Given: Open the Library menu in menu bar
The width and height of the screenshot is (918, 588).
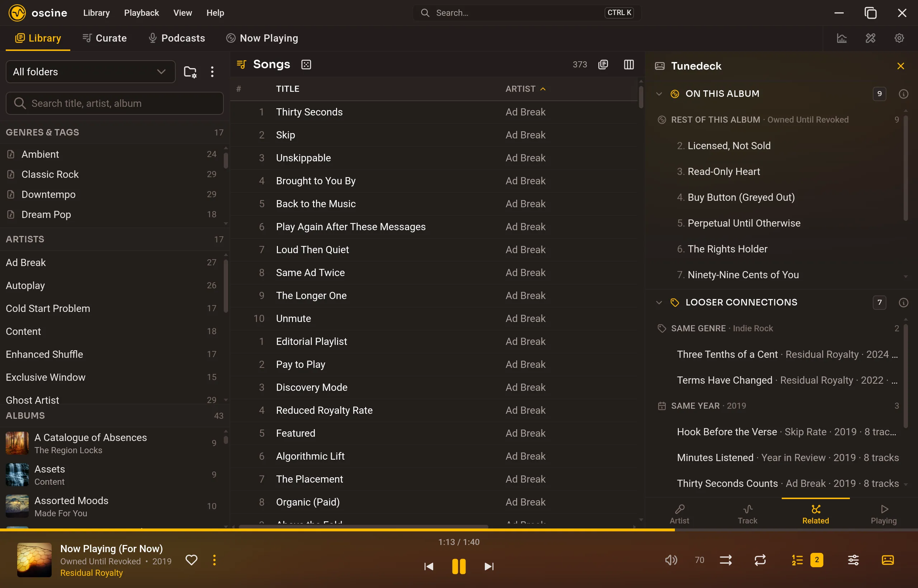Looking at the screenshot, I should 96,13.
